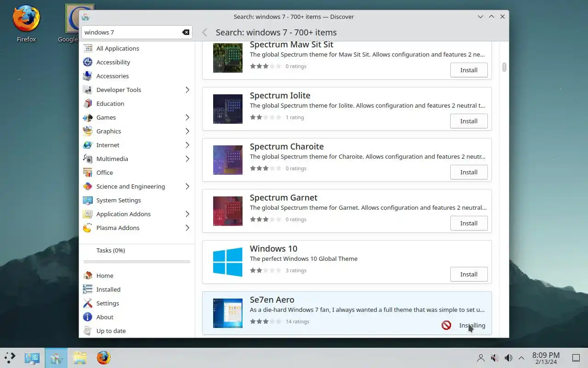Screen dimensions: 588x368
Task: Check the Up to date icon
Action: [88, 331]
